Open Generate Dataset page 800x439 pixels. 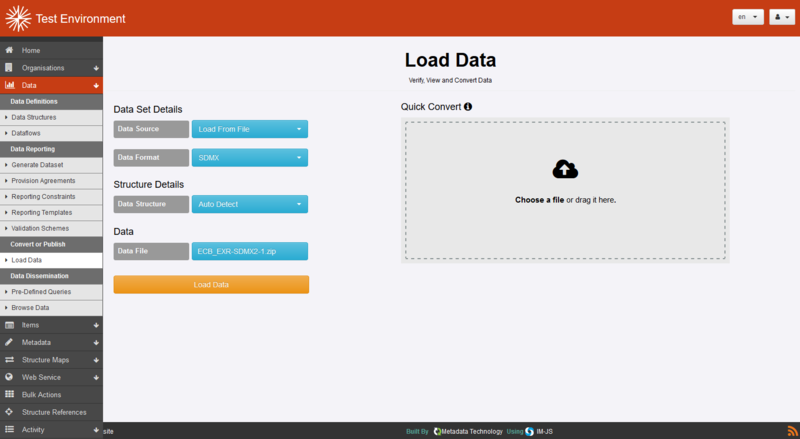coord(51,165)
